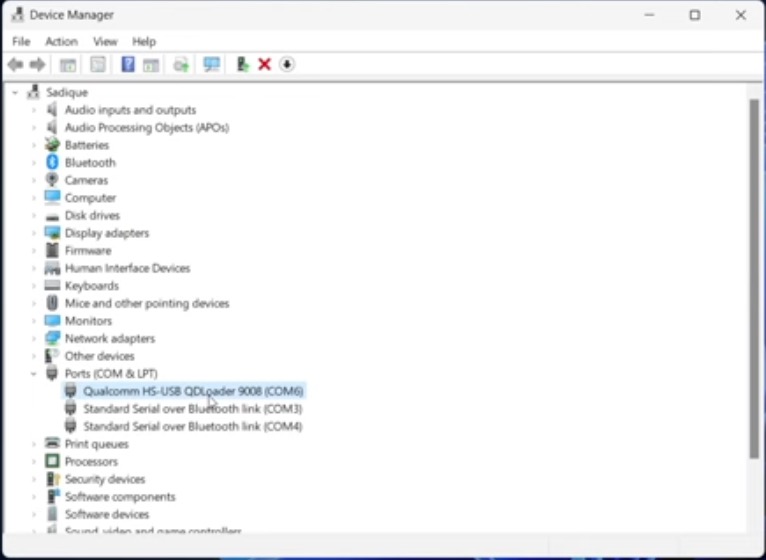Expand the Processors category arrow
The image size is (766, 560).
tap(34, 462)
